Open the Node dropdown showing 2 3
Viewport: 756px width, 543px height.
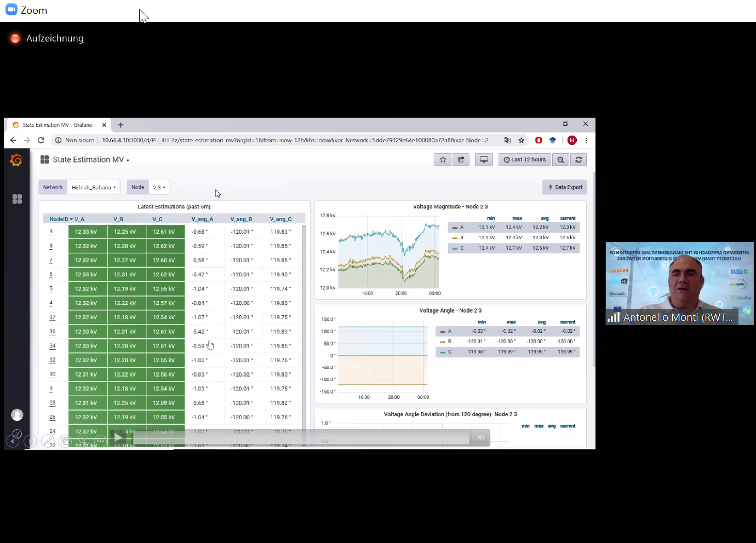tap(159, 187)
